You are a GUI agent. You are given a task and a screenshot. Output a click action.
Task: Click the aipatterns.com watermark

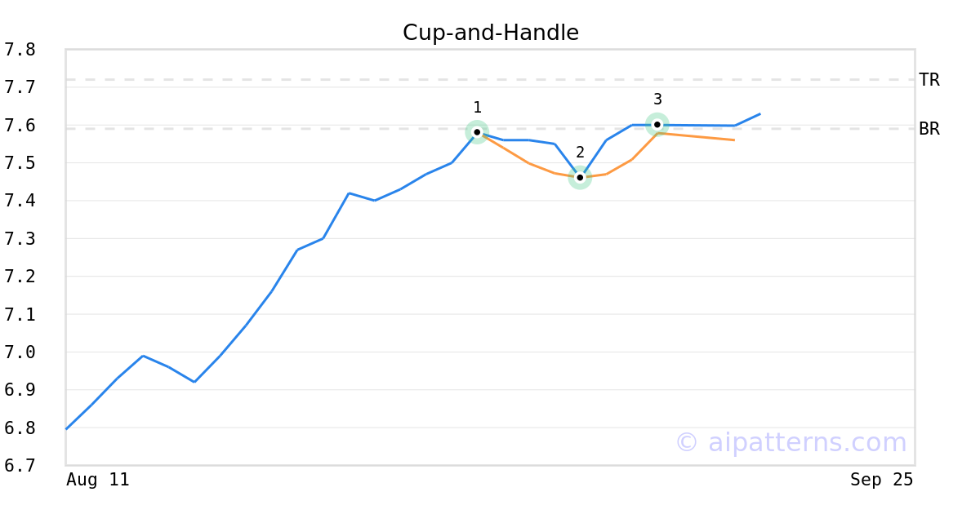tap(791, 442)
